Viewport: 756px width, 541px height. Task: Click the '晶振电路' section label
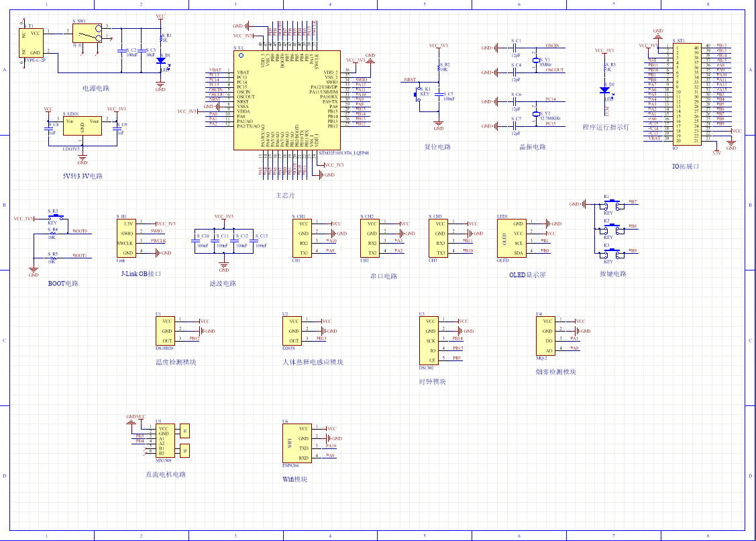point(533,147)
